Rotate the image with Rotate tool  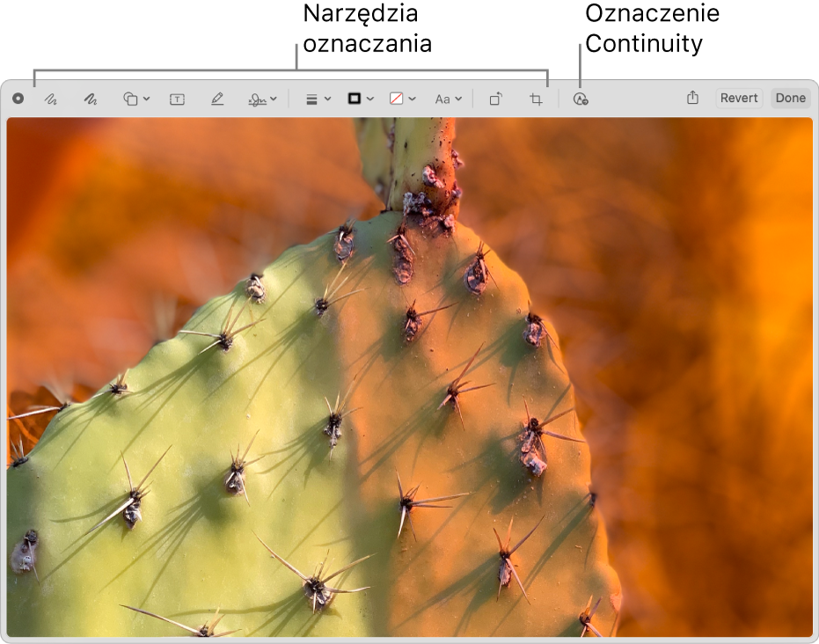[495, 99]
